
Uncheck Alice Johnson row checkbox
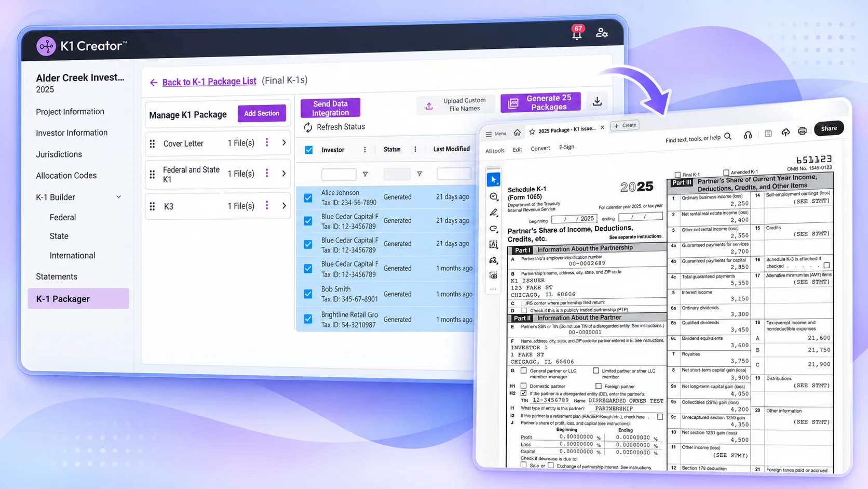pos(308,197)
